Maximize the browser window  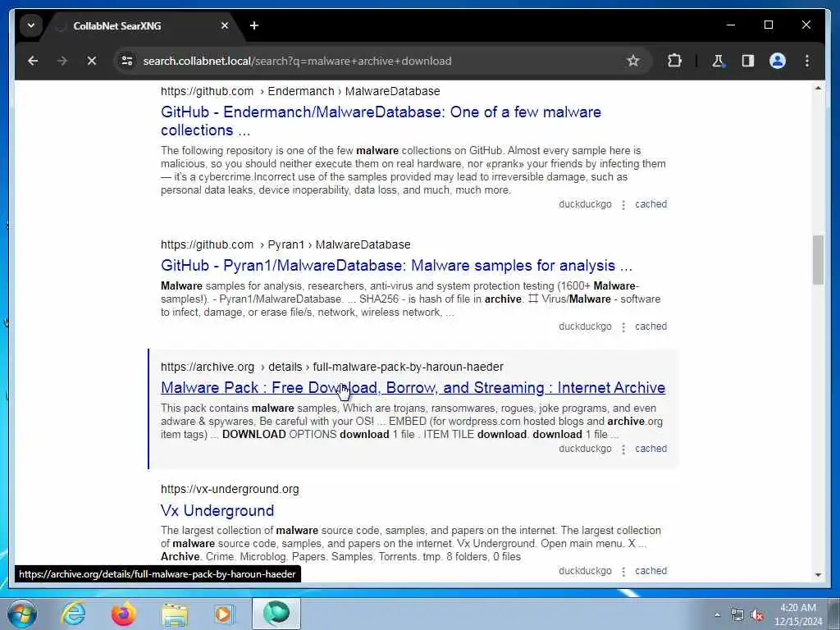click(x=768, y=25)
